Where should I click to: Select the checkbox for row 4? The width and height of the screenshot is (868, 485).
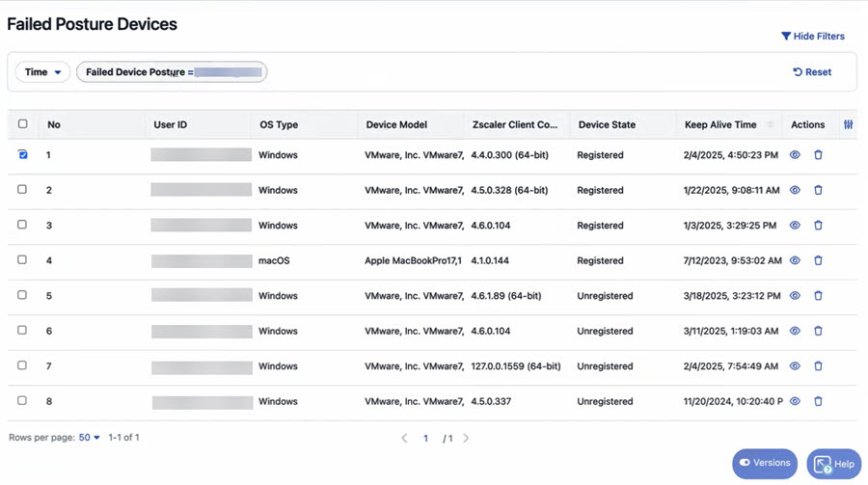23,260
